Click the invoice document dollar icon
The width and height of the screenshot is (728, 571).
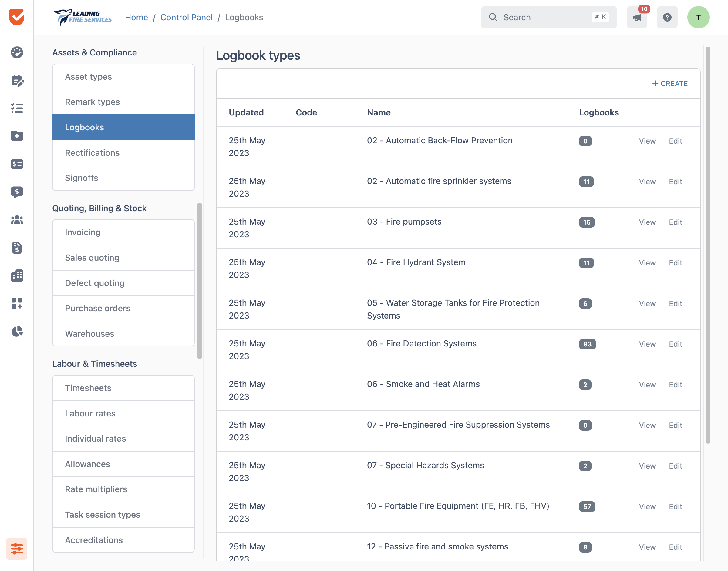pyautogui.click(x=17, y=248)
